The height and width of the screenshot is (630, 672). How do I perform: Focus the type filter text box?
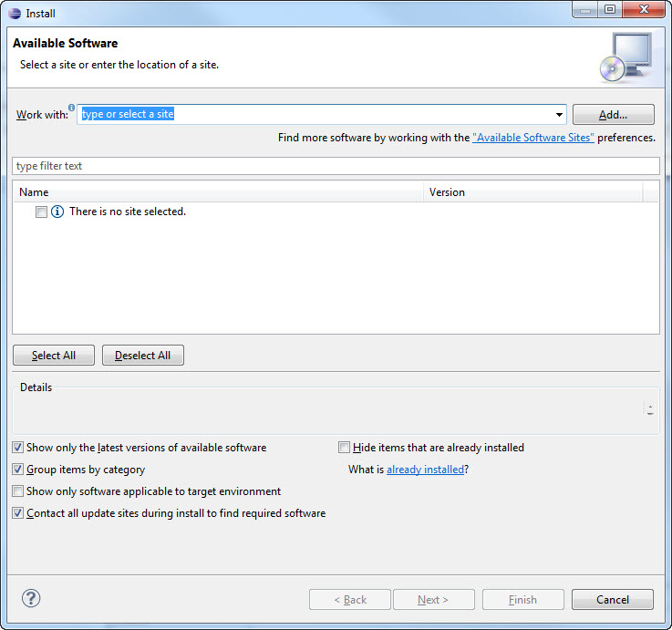click(x=336, y=166)
